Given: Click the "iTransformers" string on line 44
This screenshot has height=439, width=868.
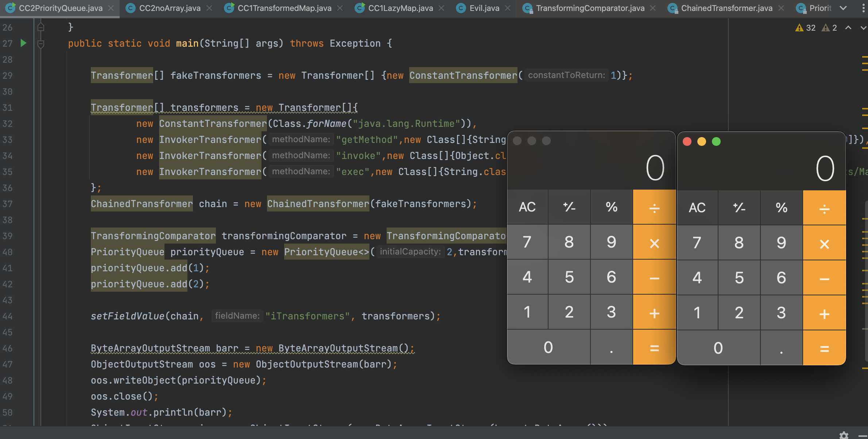Looking at the screenshot, I should [307, 316].
